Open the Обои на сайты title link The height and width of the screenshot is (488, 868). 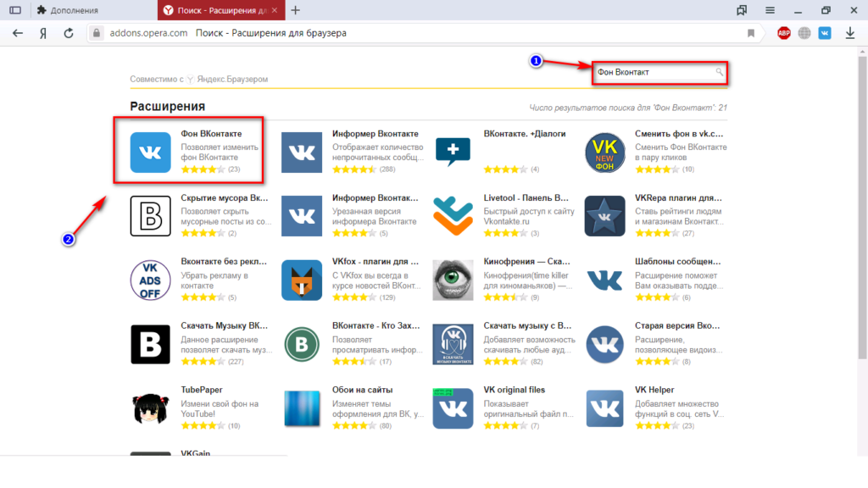tap(362, 390)
